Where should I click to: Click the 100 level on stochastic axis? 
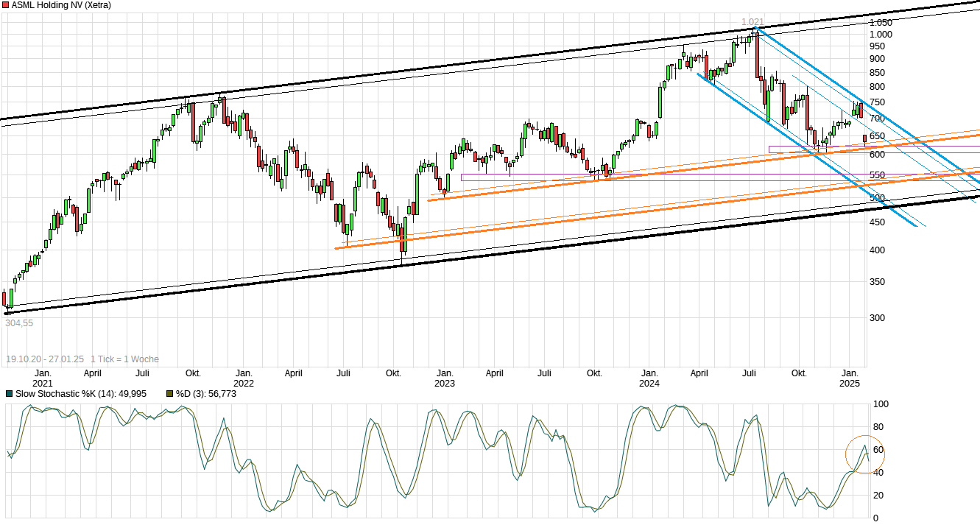[880, 404]
